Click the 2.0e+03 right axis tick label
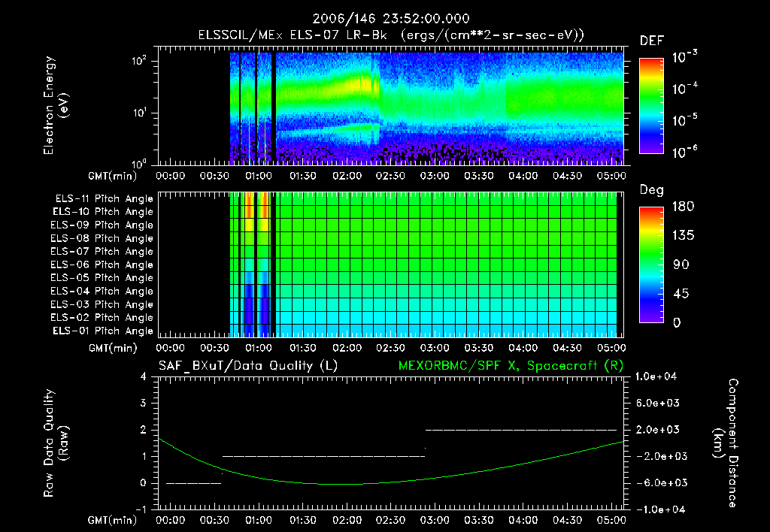 (657, 429)
